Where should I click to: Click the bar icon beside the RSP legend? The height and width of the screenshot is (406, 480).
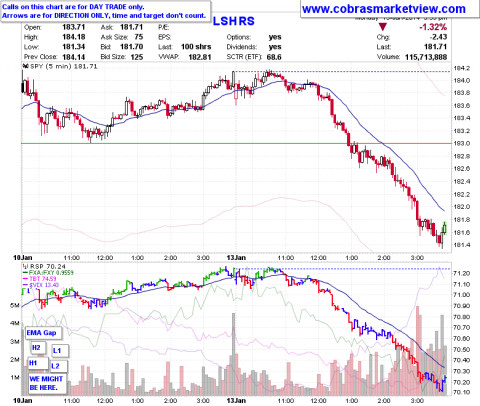(25, 266)
